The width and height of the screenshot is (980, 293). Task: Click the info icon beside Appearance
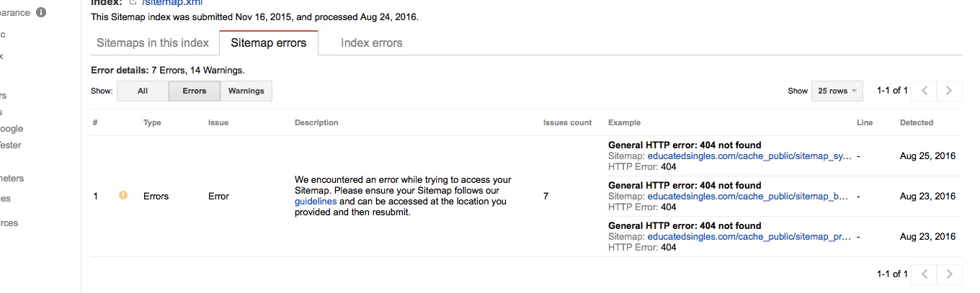click(41, 12)
